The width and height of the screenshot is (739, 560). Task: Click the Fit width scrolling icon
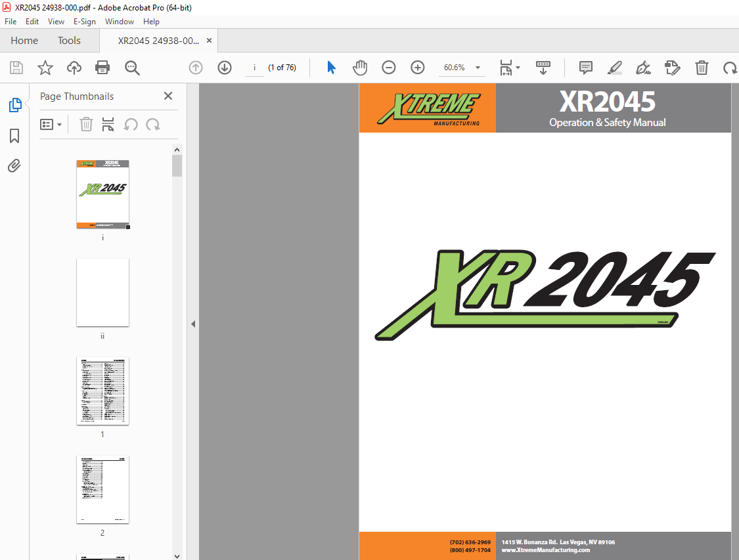tap(506, 68)
